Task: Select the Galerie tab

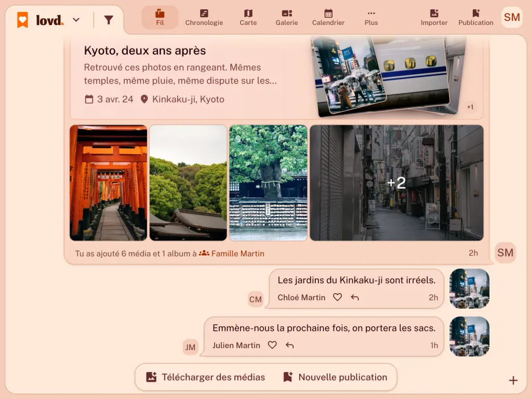Action: (287, 18)
